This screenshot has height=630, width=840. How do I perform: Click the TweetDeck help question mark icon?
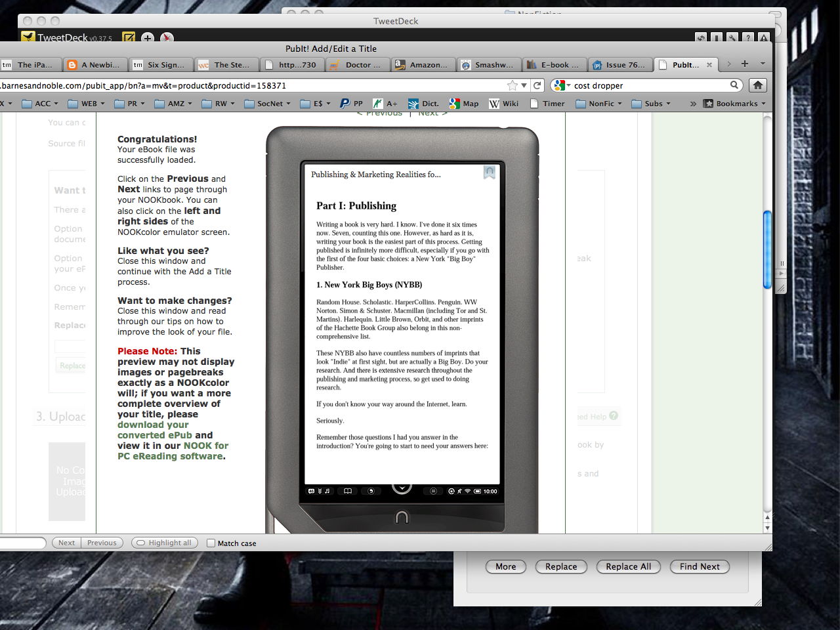pyautogui.click(x=748, y=38)
